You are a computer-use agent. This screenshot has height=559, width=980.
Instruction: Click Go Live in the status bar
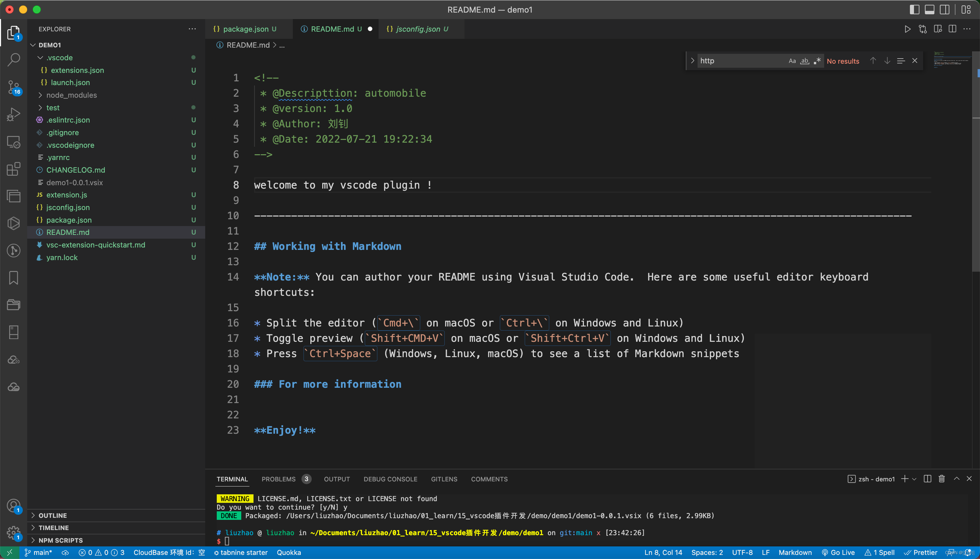click(x=838, y=553)
